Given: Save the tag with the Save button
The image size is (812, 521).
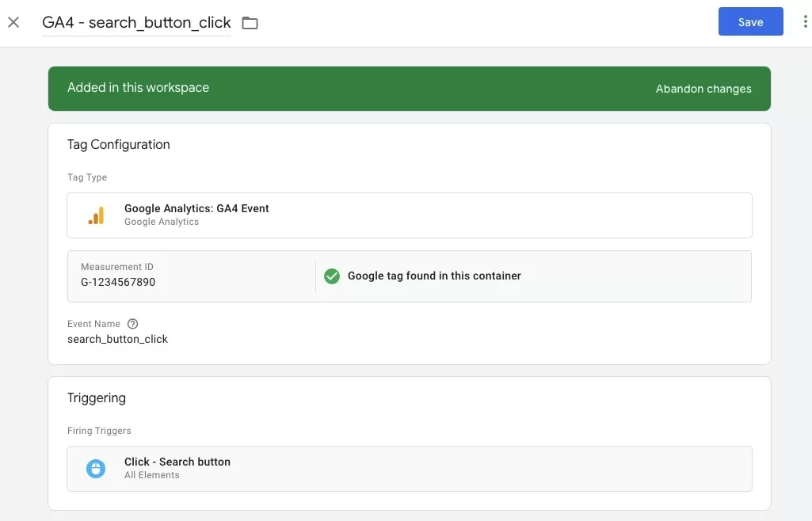Looking at the screenshot, I should (750, 22).
